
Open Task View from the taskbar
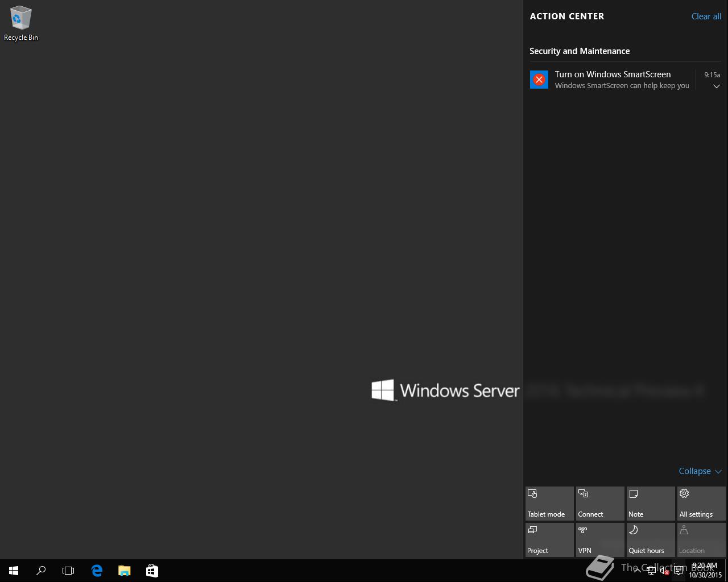68,571
